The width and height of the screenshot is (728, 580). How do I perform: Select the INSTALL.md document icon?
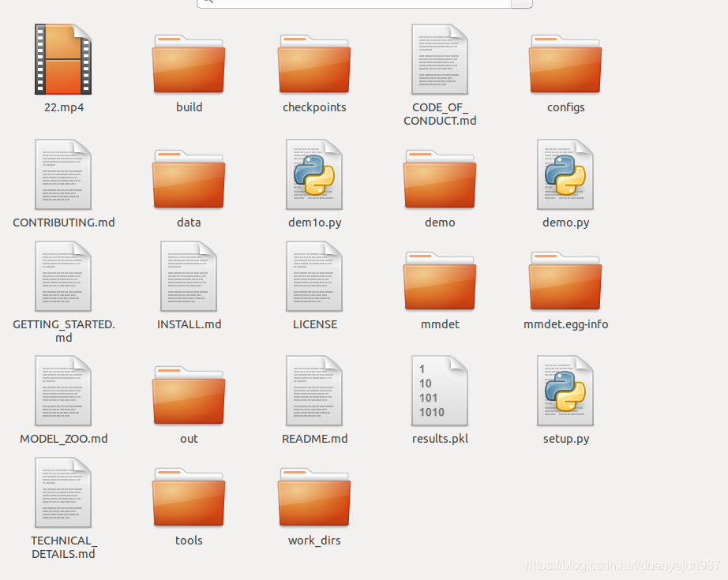point(189,276)
